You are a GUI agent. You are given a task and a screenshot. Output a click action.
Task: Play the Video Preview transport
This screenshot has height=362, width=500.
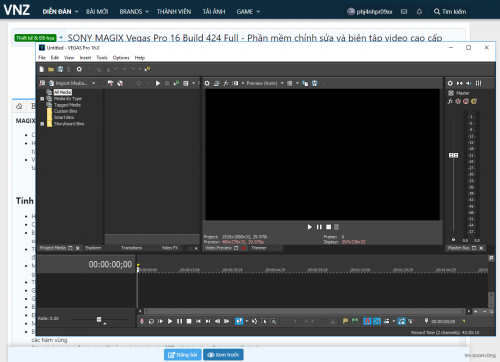pyautogui.click(x=309, y=227)
